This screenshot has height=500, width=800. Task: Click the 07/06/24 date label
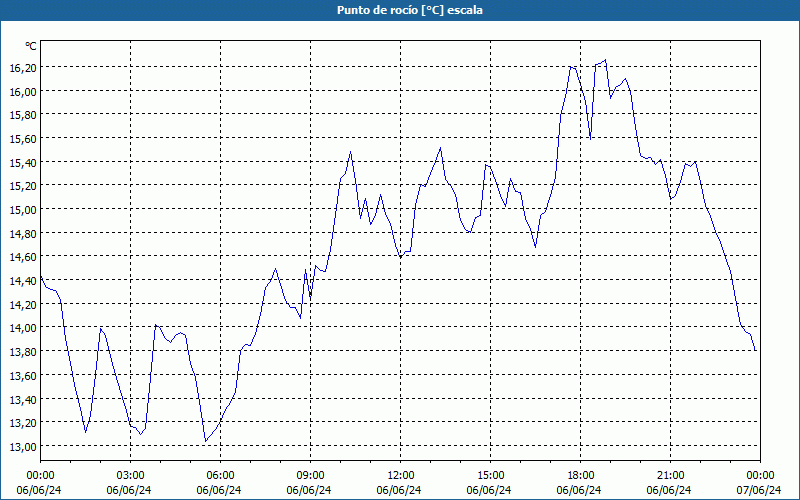coord(759,490)
